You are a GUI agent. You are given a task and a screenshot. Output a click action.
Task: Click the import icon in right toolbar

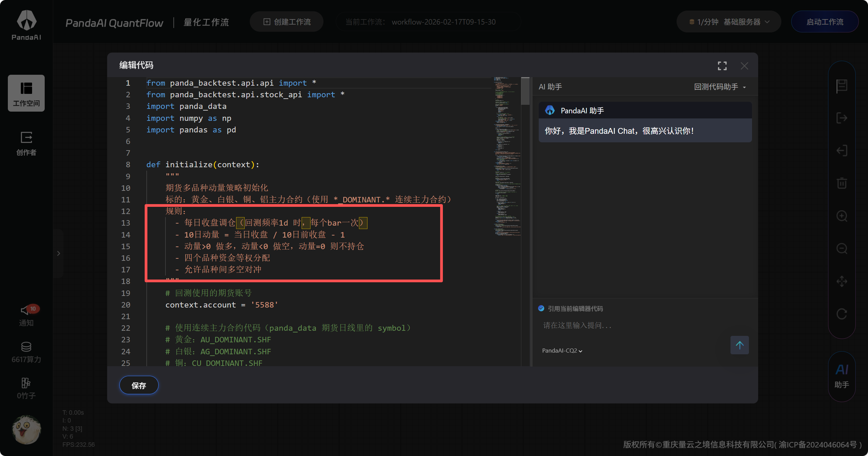tap(842, 151)
